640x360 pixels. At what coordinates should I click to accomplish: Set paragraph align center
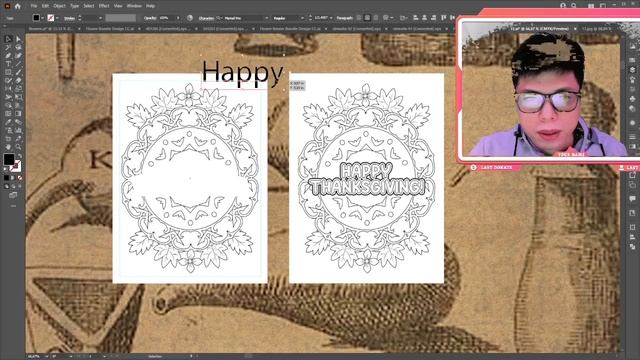[367, 18]
